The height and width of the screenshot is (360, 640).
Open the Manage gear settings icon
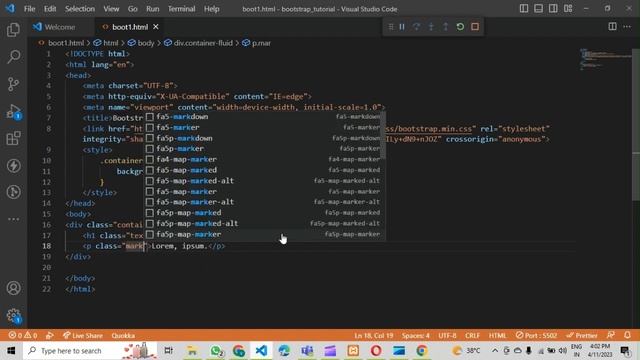[13, 315]
